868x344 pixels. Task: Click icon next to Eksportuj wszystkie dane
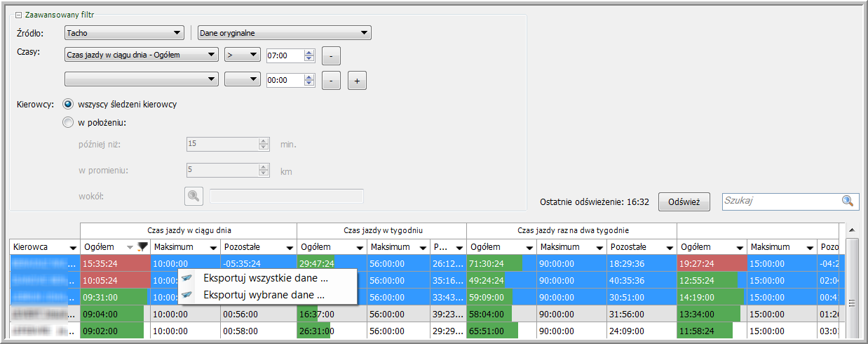(188, 278)
